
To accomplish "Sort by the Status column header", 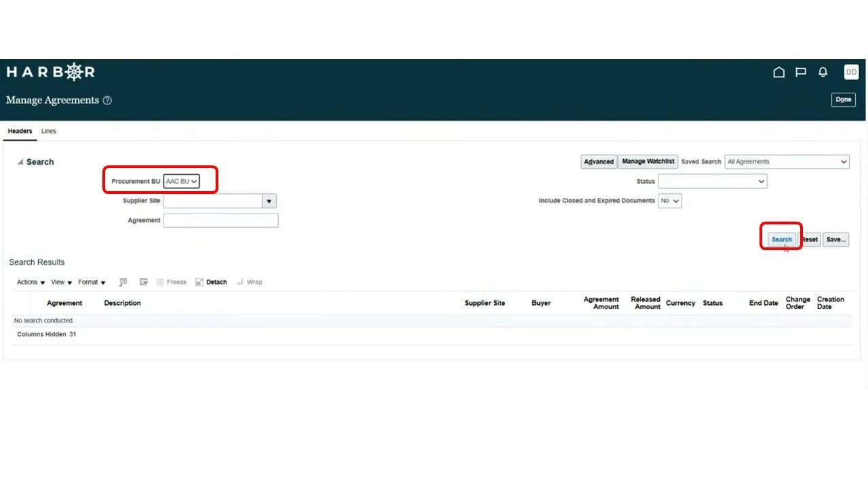I will click(x=713, y=303).
